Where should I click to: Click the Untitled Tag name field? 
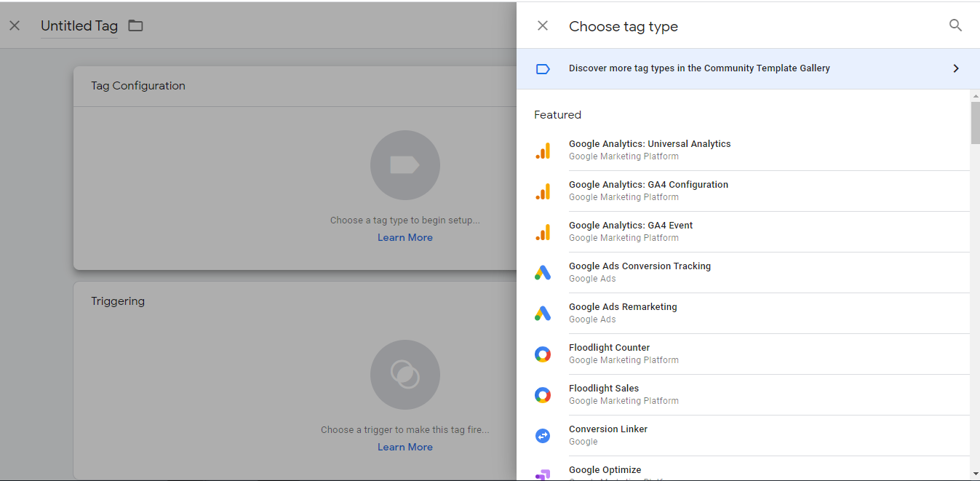tap(79, 26)
